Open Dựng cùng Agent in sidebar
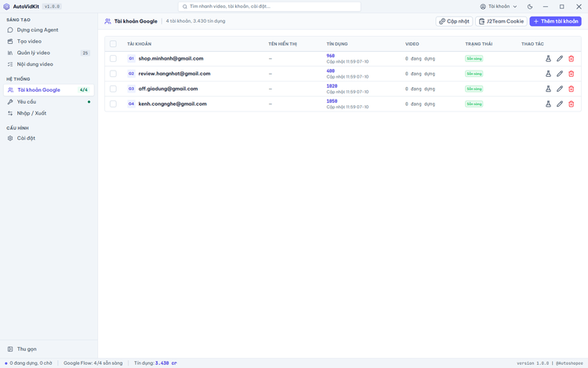 [x=49, y=30]
